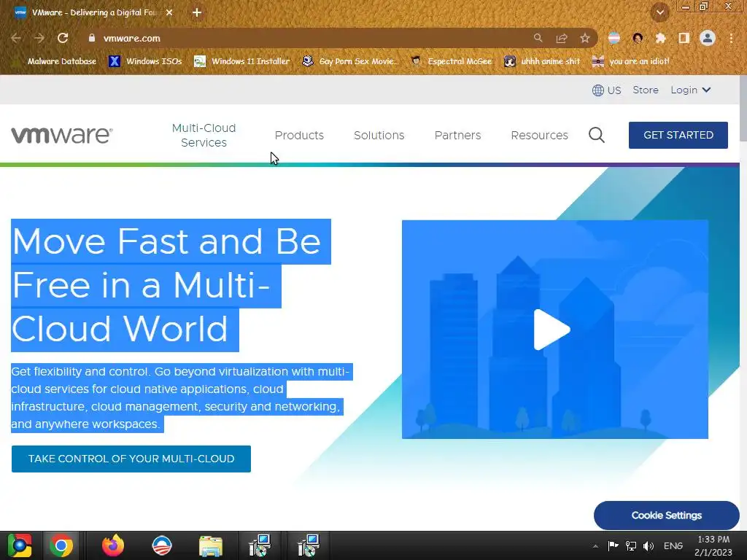Open the Obama-logo taskbar app
Viewport: 747px width, 560px height.
(x=162, y=545)
